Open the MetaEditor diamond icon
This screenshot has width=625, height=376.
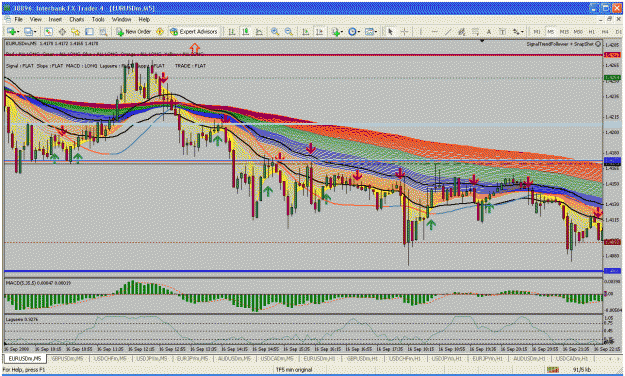tap(160, 31)
